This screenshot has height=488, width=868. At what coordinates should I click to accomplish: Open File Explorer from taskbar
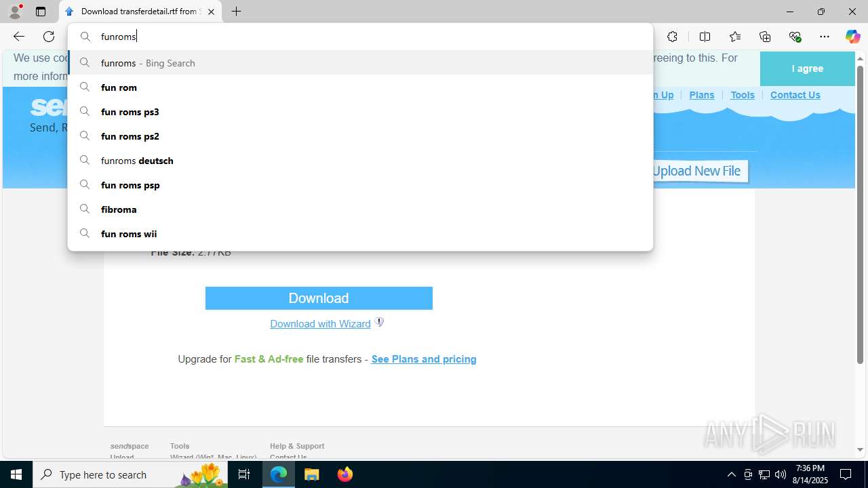click(x=312, y=474)
